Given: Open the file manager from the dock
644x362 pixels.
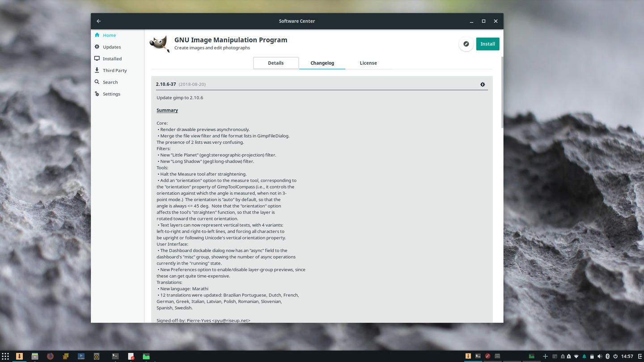Looking at the screenshot, I should click(35, 356).
